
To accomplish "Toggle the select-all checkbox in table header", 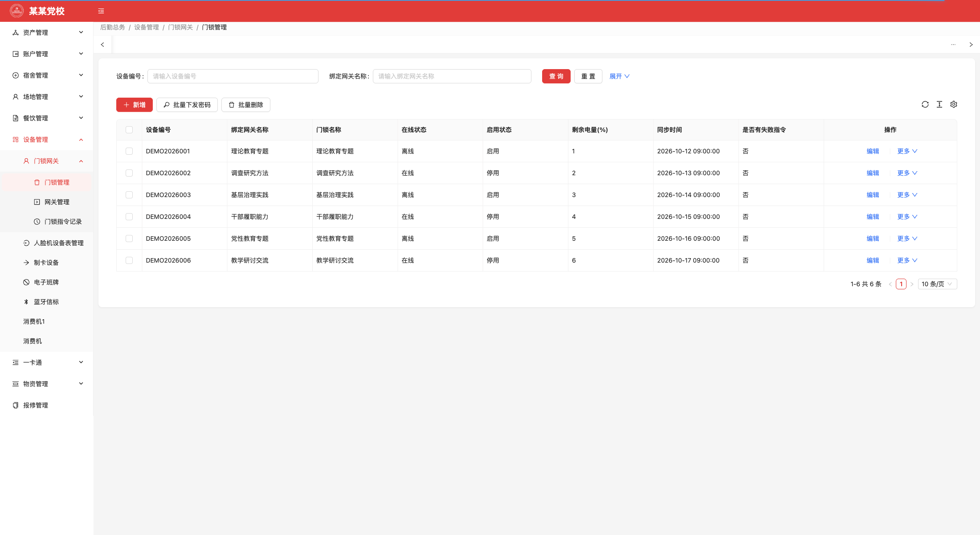I will (129, 130).
